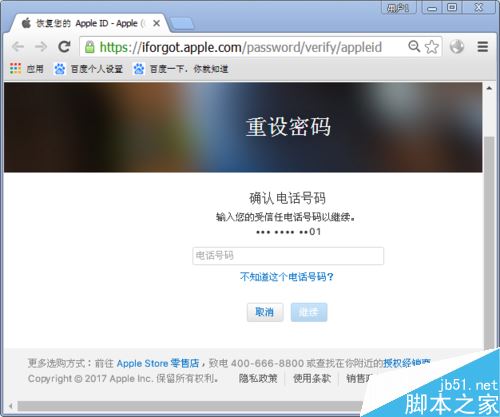Click the horizontal scrollbar left arrow
Screen dimensions: 500x417
coord(11,406)
